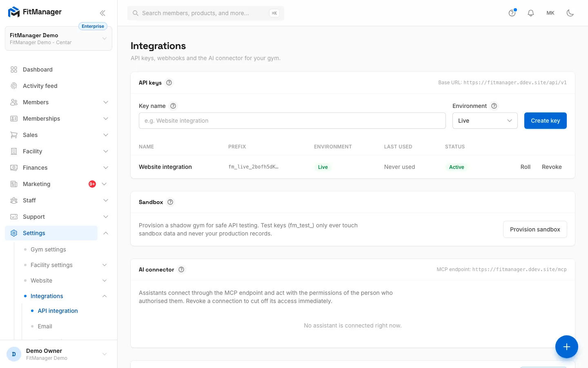This screenshot has width=588, height=368.
Task: Click the blue floating plus button
Action: (x=567, y=347)
